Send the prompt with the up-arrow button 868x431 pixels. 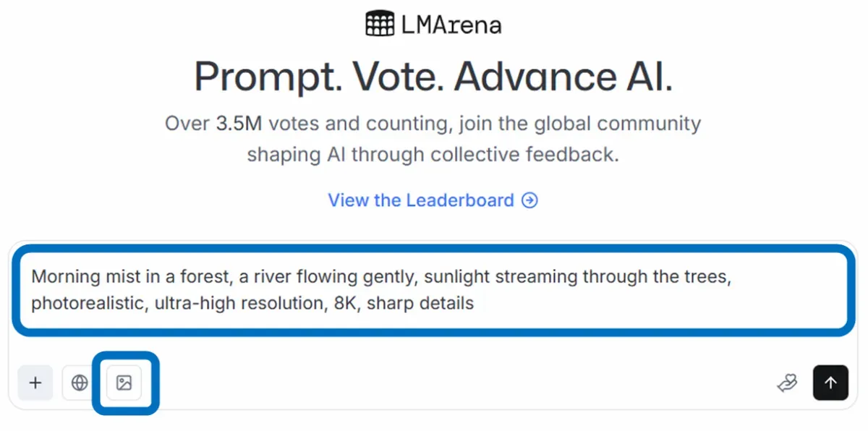coord(830,383)
